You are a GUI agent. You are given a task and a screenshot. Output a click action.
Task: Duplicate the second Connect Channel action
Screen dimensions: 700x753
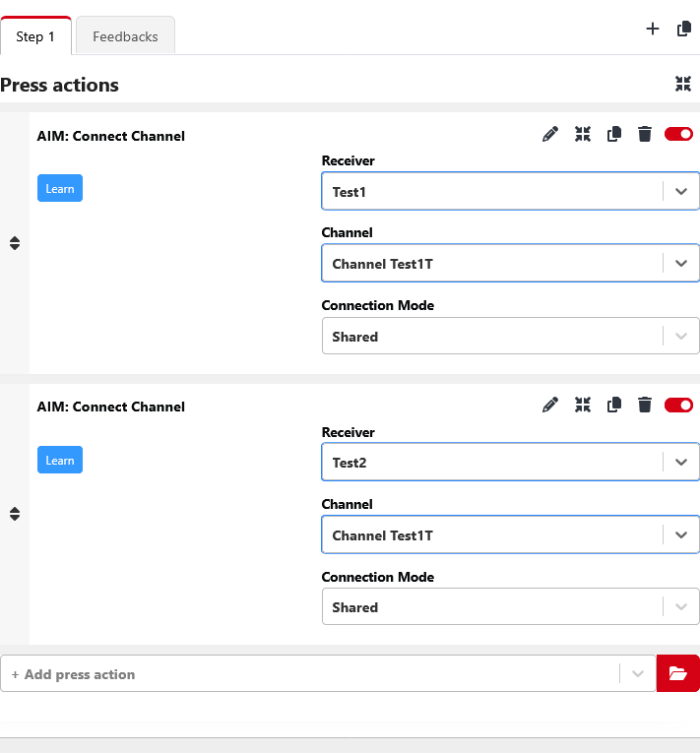tap(614, 405)
